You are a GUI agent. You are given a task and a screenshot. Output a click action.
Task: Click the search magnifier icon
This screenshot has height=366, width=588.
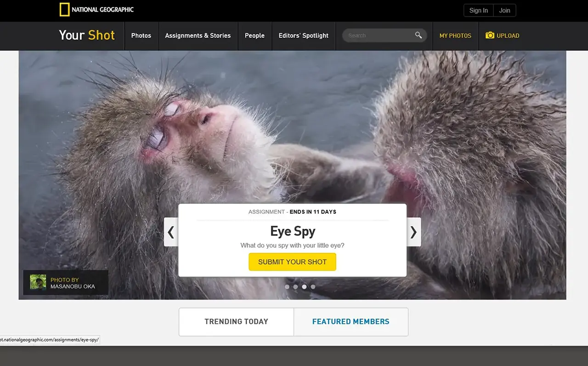[x=418, y=35]
